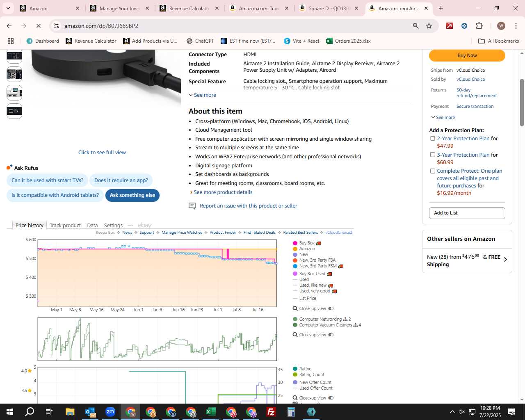Open vCloud Choice seller link next to Sold by

click(470, 79)
